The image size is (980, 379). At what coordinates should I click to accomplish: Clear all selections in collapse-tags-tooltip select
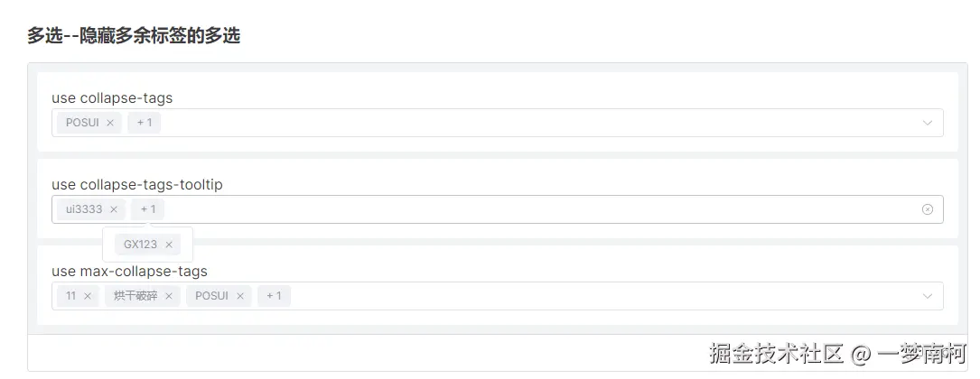927,209
